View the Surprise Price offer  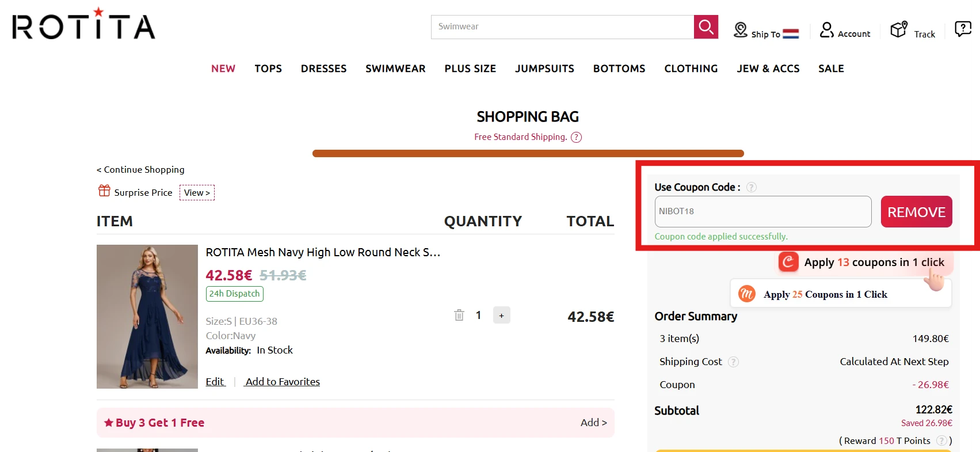[x=197, y=192]
